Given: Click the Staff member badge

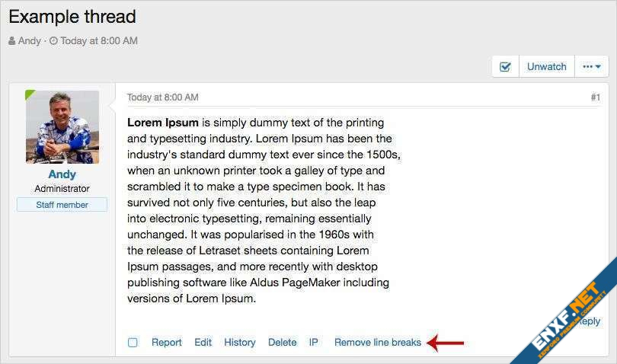Looking at the screenshot, I should click(62, 205).
